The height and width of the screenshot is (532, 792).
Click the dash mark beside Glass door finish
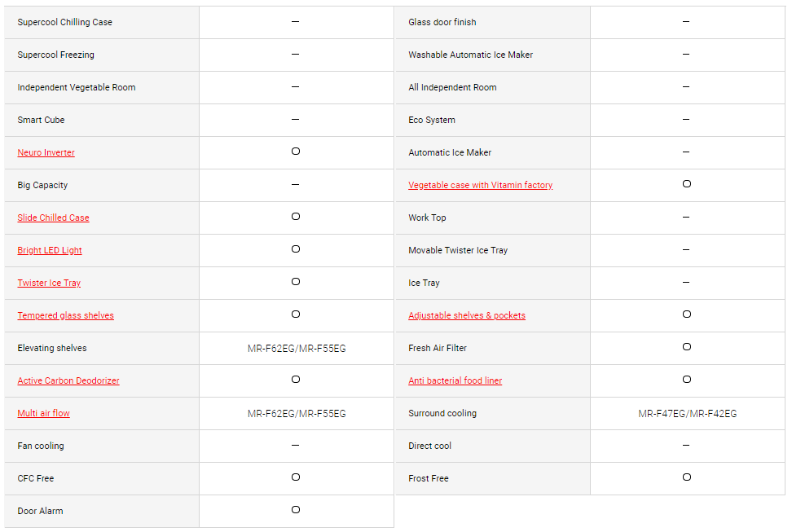[x=686, y=22]
